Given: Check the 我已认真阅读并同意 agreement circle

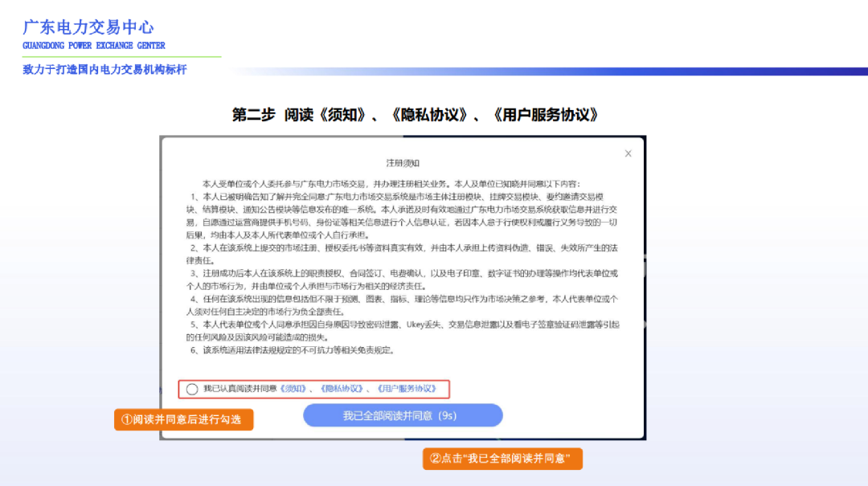Looking at the screenshot, I should (x=191, y=389).
